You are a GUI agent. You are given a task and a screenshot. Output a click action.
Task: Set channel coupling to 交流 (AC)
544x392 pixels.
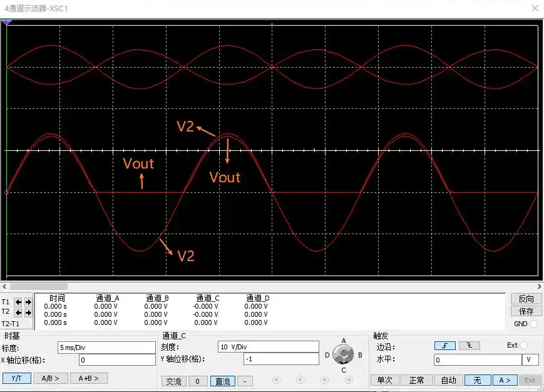click(174, 381)
